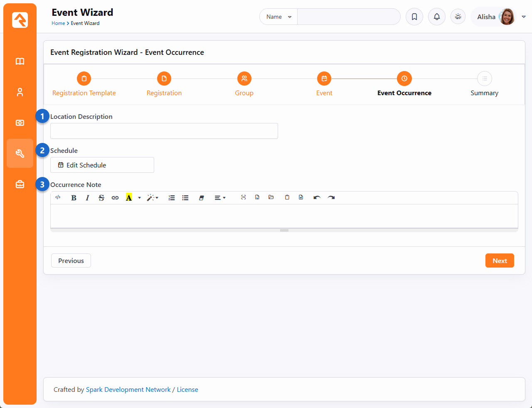Toggle bold formatting in Occurrence Note

[74, 198]
